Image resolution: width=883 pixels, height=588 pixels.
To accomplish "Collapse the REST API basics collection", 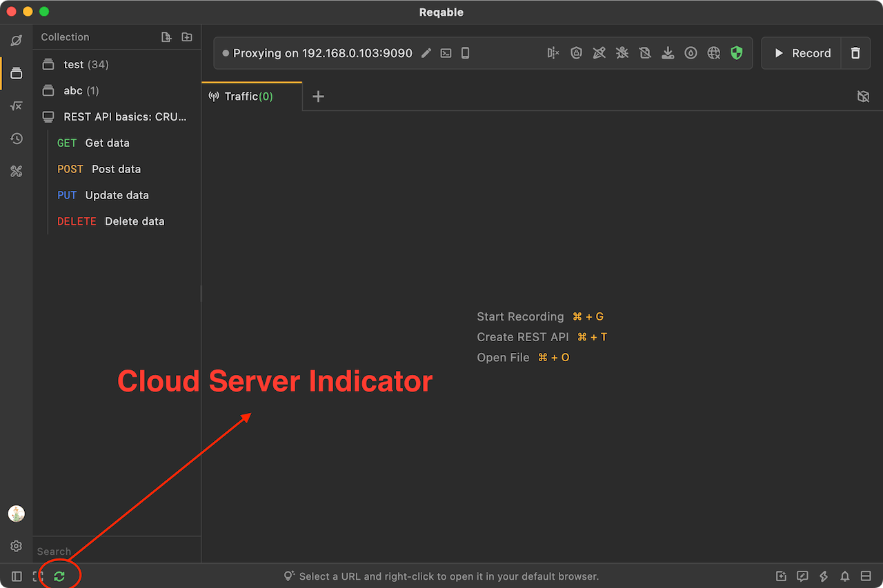I will (x=124, y=117).
